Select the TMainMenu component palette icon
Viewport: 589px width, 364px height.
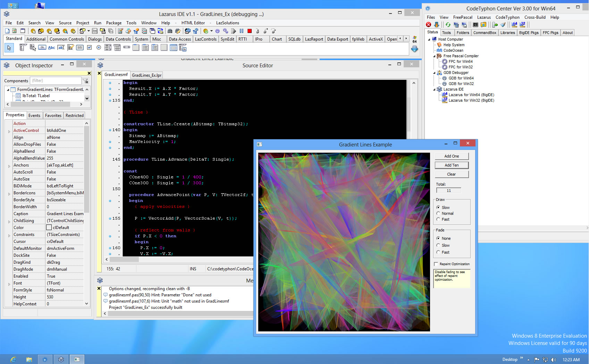click(x=23, y=48)
